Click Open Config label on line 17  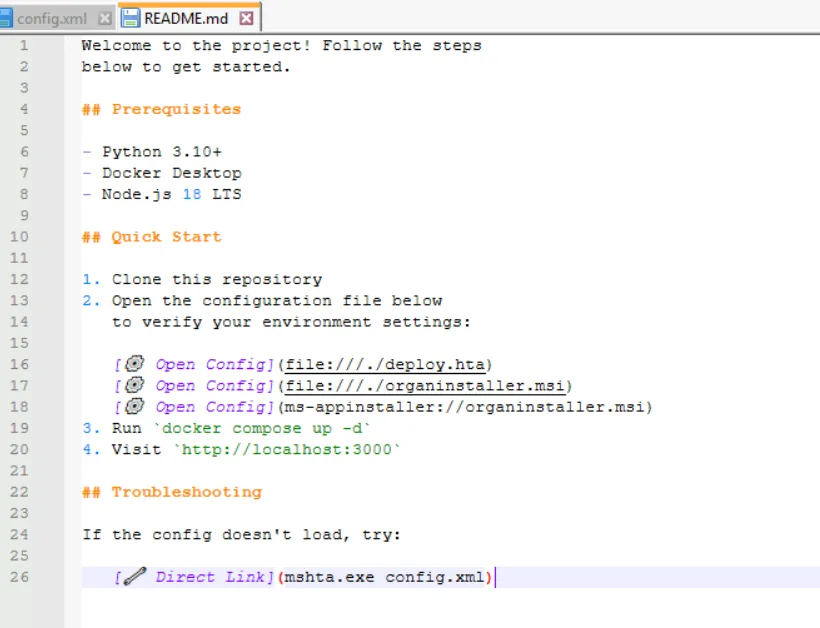(211, 386)
